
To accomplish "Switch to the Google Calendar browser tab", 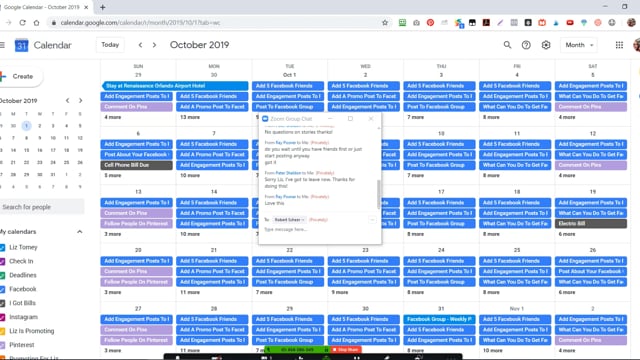I will coord(42,7).
